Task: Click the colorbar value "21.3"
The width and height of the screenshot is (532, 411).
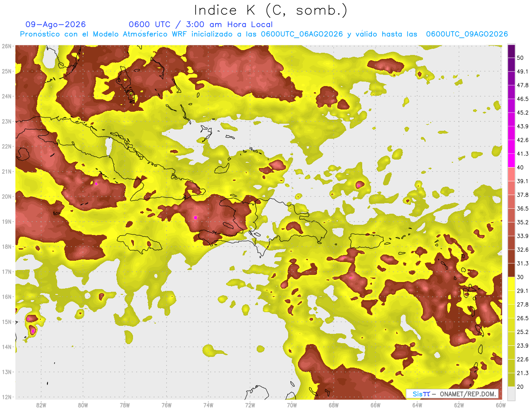Action: pyautogui.click(x=523, y=373)
